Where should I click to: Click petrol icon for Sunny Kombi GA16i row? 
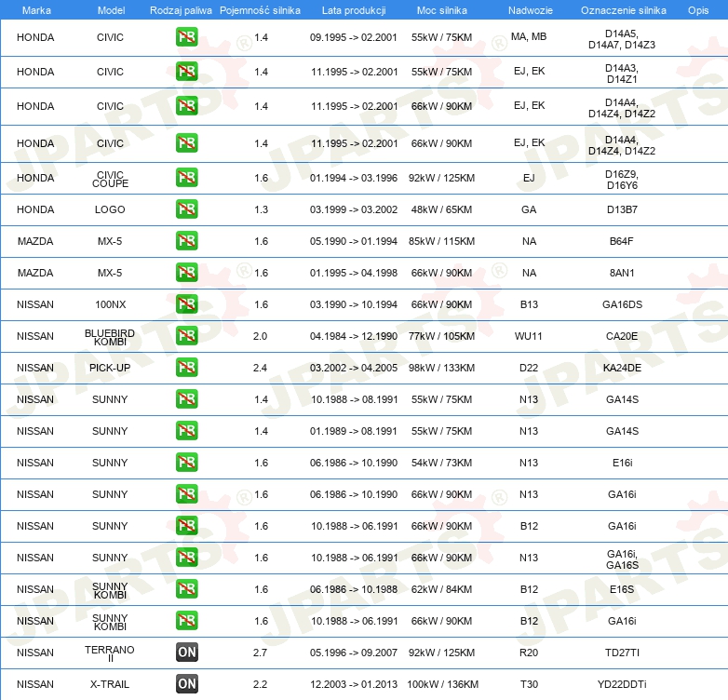186,621
